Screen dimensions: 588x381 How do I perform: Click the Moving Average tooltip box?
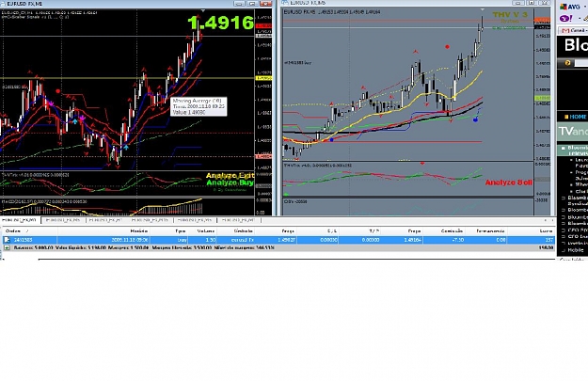coord(199,106)
